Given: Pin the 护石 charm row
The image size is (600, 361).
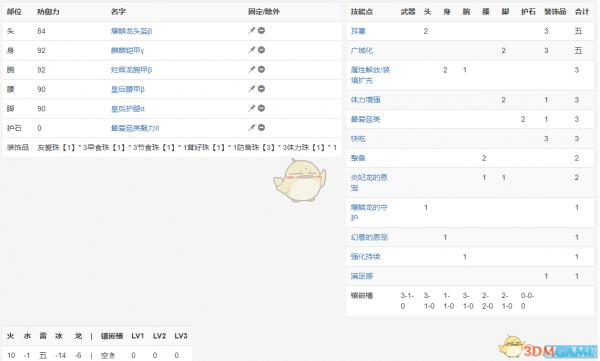Looking at the screenshot, I should click(251, 128).
